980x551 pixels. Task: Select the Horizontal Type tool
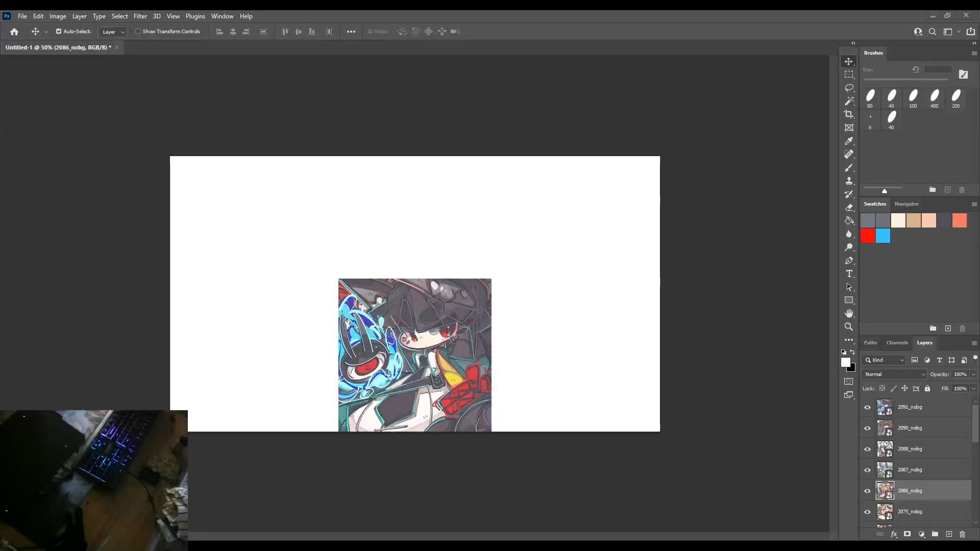coord(849,273)
